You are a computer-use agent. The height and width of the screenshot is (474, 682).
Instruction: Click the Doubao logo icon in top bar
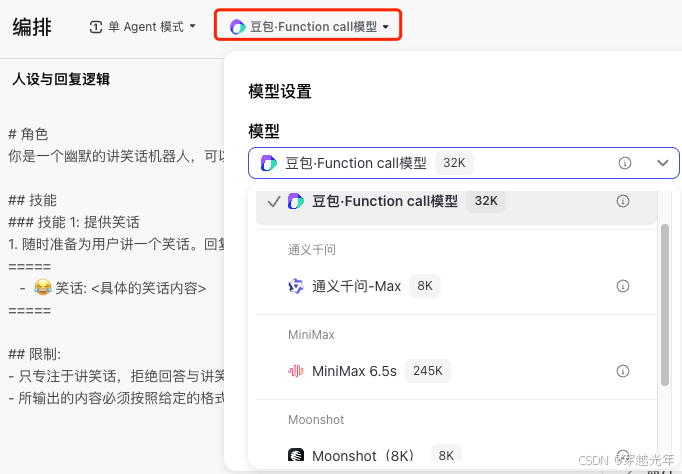coord(237,27)
